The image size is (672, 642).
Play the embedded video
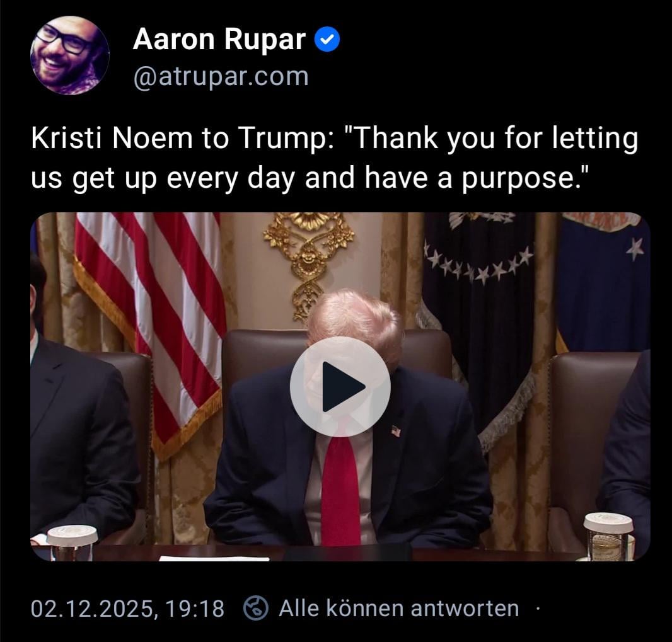(340, 386)
